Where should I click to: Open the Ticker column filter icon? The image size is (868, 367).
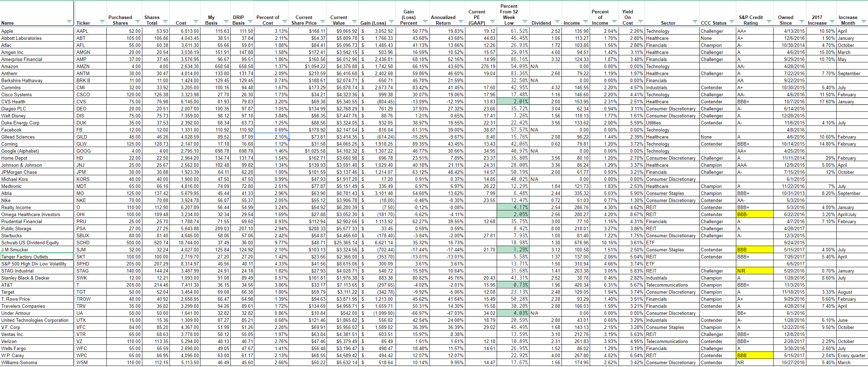coord(102,22)
